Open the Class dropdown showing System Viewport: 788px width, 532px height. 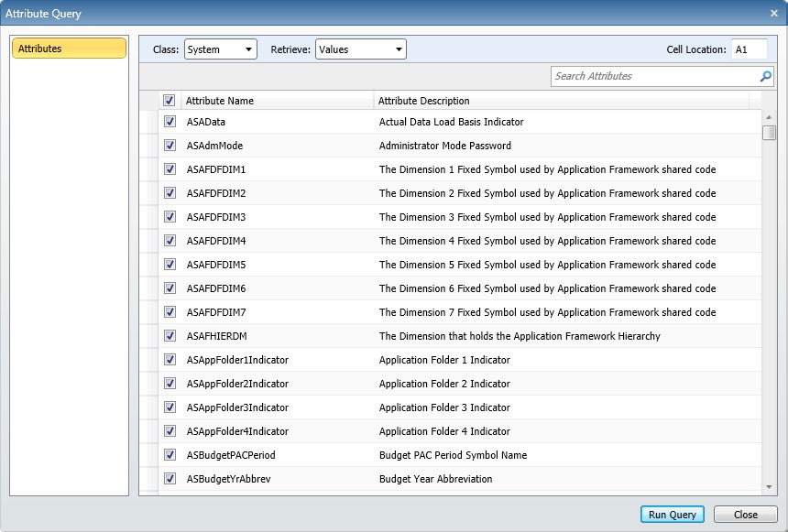[x=220, y=49]
